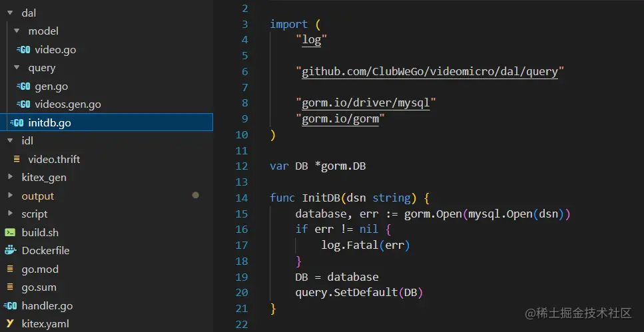Open gen.go file
The image size is (644, 332).
click(51, 86)
